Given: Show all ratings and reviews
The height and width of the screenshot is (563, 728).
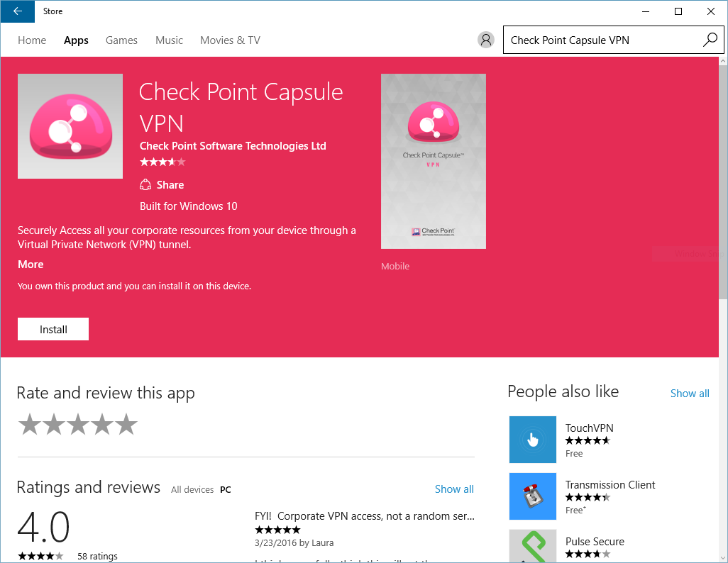Looking at the screenshot, I should tap(454, 489).
